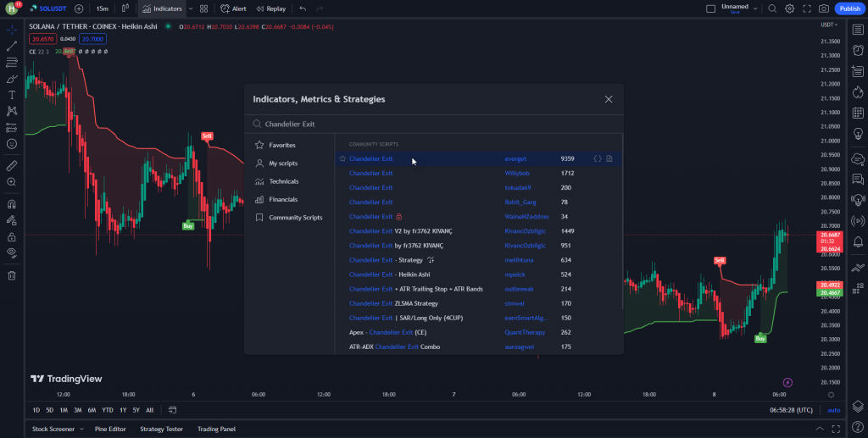The width and height of the screenshot is (868, 438).
Task: Open author profile KivancOzbilgic for V2
Action: pos(525,231)
